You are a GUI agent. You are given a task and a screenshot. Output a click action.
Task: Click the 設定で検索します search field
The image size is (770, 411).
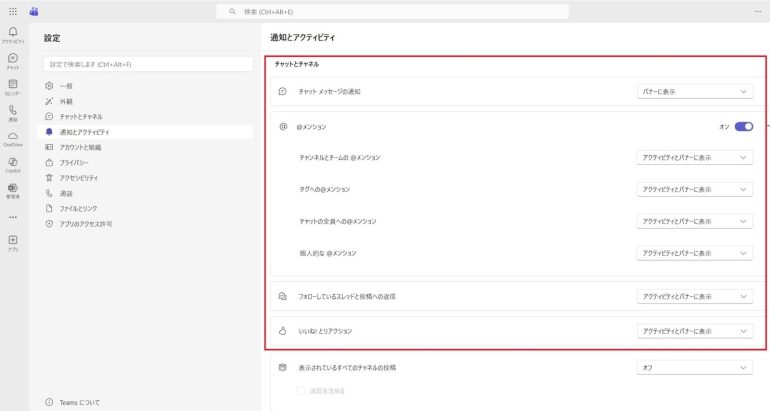click(148, 64)
